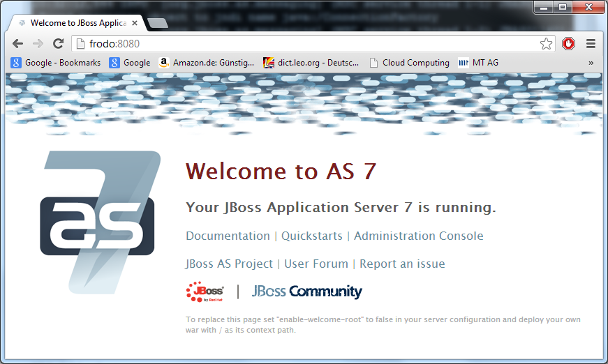
Task: Close the Chrome window
Action: coord(588,8)
